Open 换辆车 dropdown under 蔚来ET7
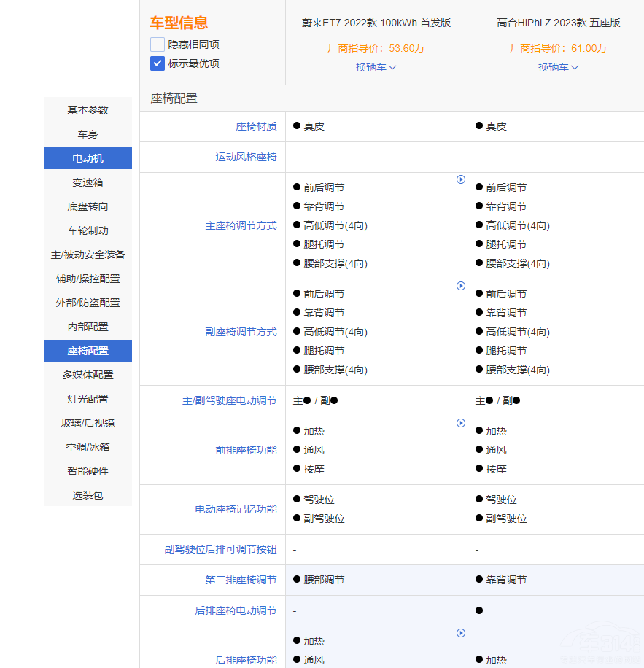The width and height of the screenshot is (644, 668). click(x=376, y=67)
